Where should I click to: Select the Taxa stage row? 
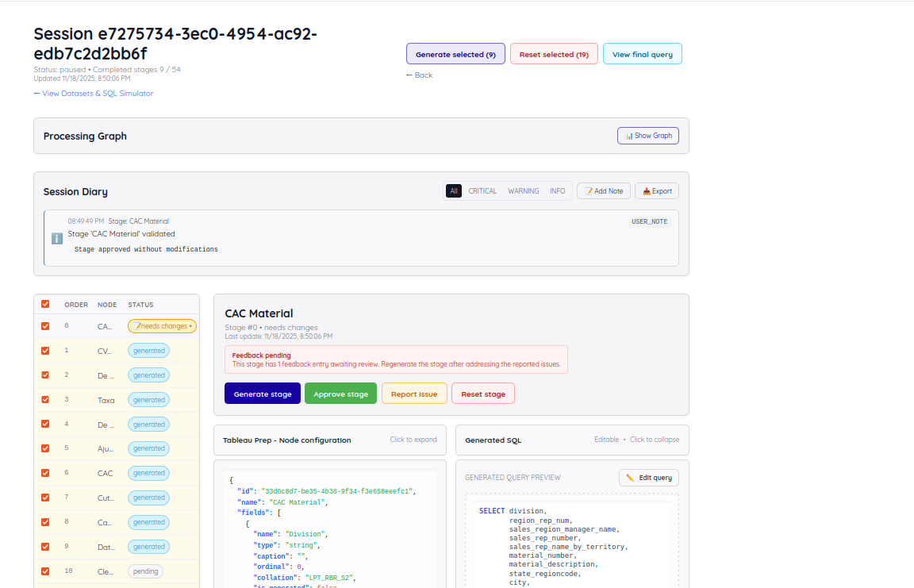coord(117,400)
